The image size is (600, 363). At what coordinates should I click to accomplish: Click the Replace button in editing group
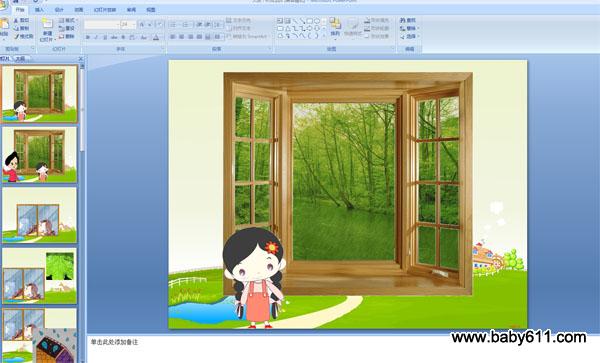(409, 28)
